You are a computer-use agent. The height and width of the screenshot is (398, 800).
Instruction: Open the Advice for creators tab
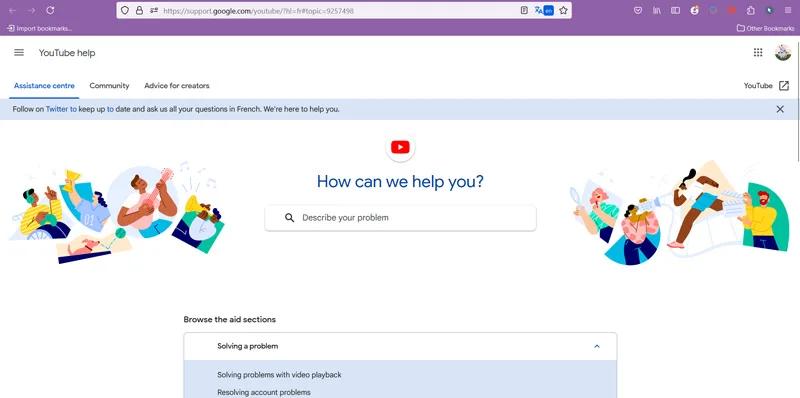click(177, 86)
